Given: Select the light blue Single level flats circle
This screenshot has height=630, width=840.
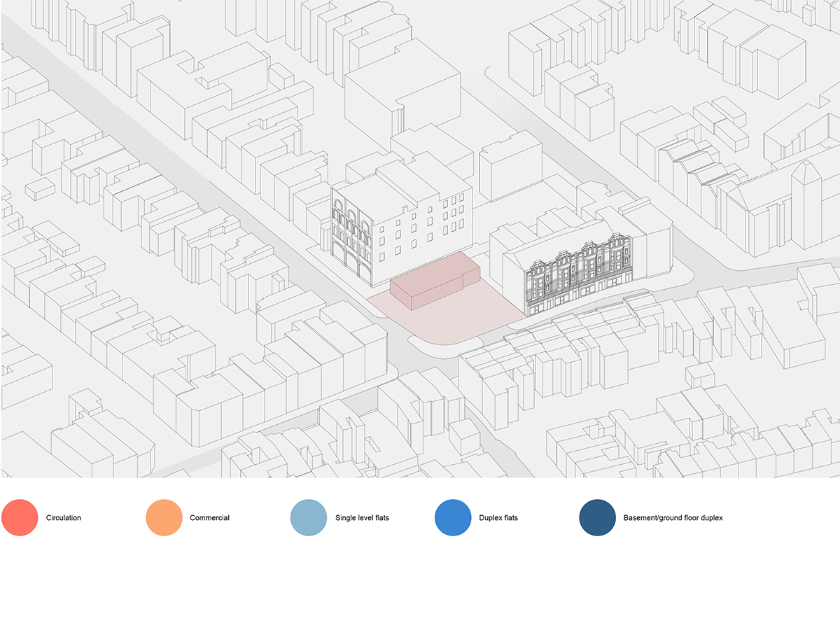Looking at the screenshot, I should coord(309,518).
